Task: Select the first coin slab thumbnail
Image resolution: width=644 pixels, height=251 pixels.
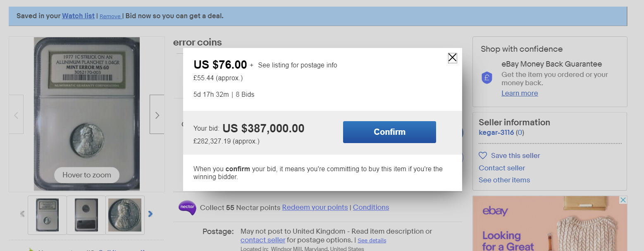Action: 47,215
